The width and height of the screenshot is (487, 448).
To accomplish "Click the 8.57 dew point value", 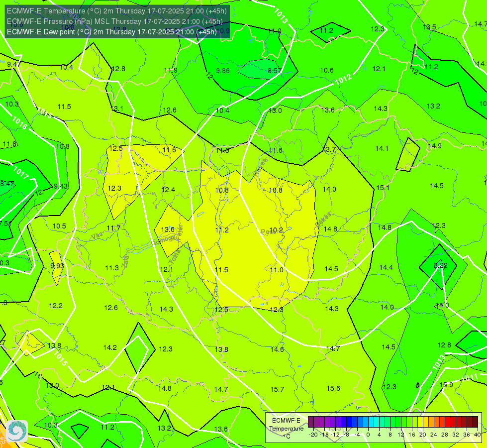I will point(275,71).
